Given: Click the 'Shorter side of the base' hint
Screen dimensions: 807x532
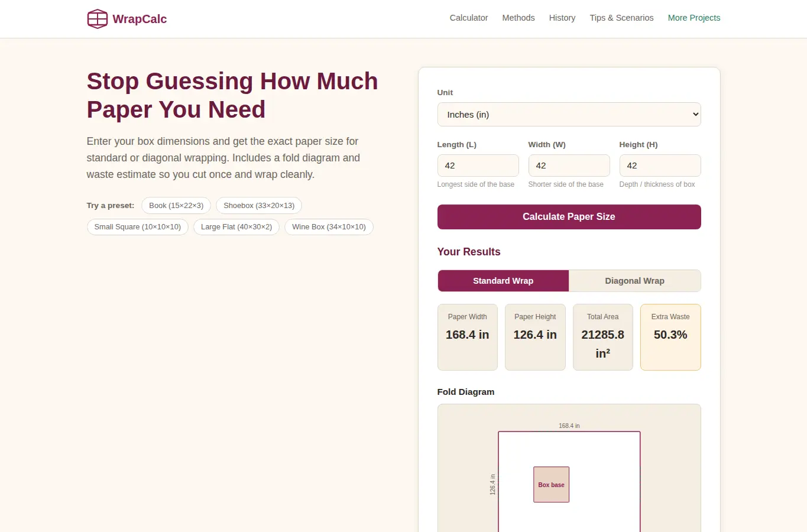Looking at the screenshot, I should [566, 184].
